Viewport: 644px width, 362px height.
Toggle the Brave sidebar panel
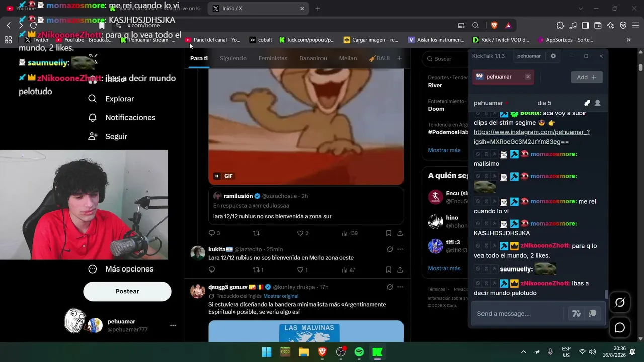(586, 25)
